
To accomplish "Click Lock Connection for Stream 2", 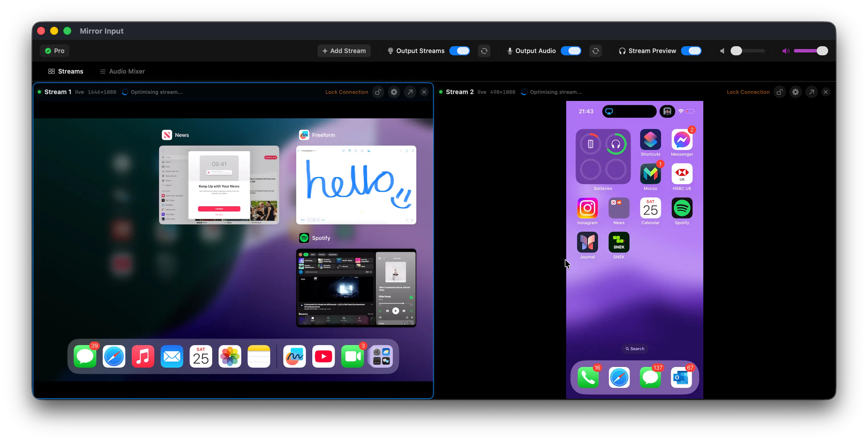I will 748,92.
